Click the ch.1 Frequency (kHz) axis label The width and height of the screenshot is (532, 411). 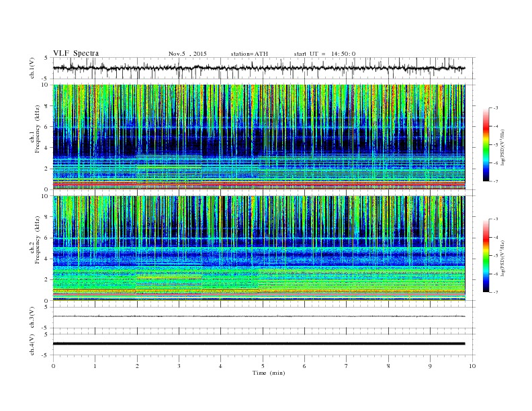pyautogui.click(x=35, y=129)
